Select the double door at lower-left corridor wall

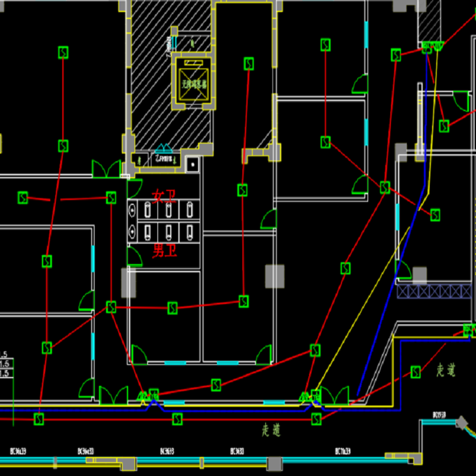(113, 396)
